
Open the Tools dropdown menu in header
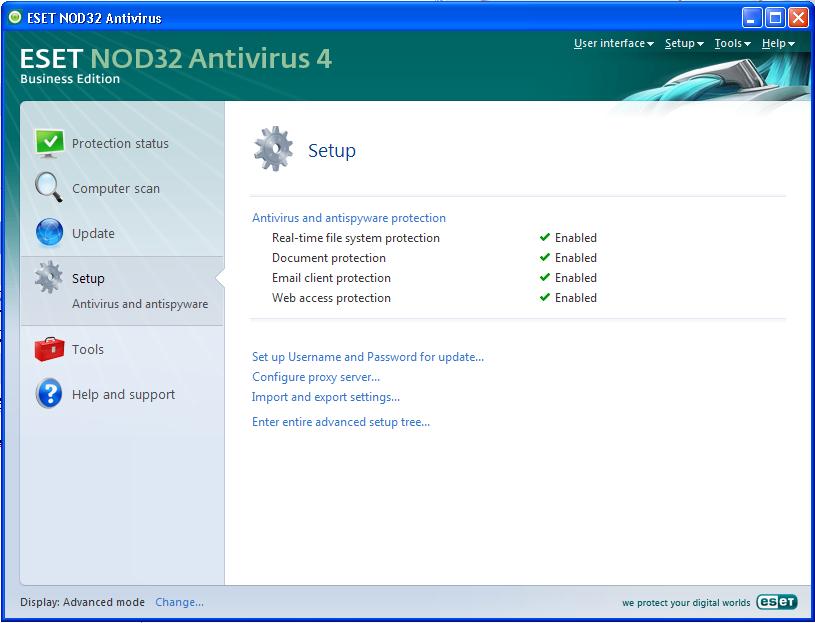(x=732, y=43)
